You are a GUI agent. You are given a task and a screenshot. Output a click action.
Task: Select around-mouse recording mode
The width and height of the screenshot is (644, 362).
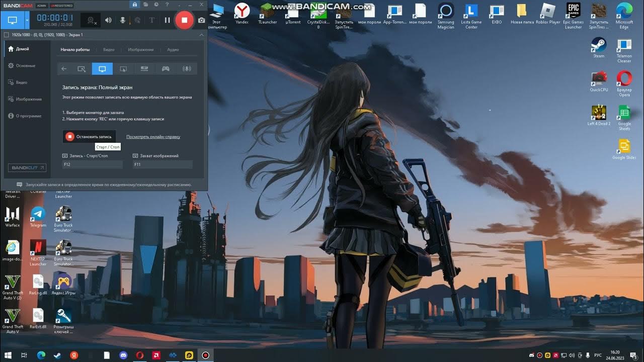pos(123,69)
